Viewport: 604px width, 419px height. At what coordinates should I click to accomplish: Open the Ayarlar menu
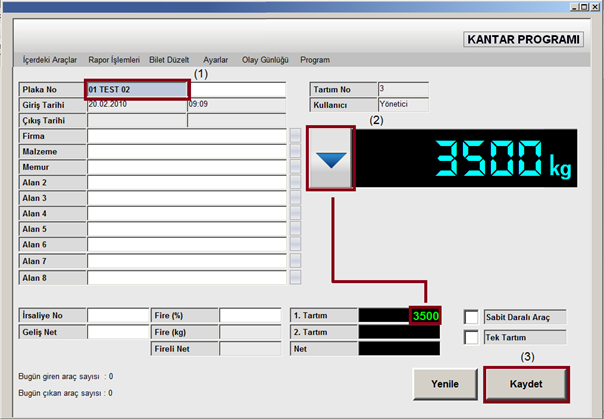coord(216,60)
